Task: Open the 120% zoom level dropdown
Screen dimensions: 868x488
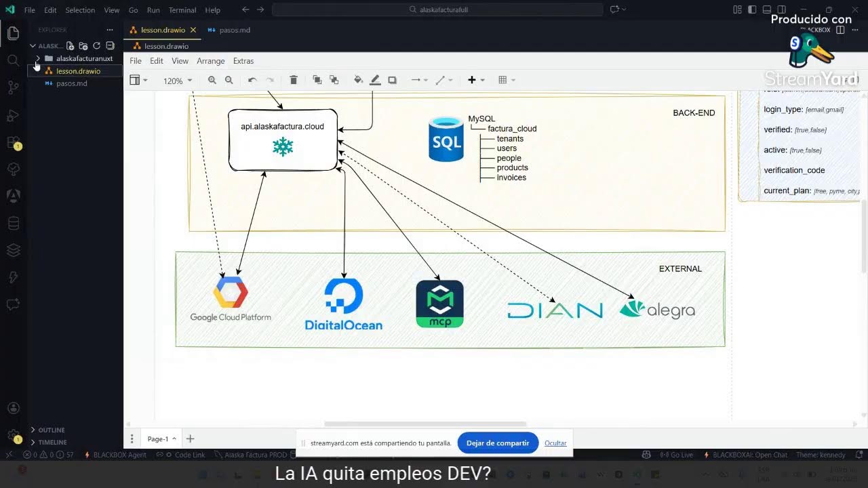Action: pos(177,81)
